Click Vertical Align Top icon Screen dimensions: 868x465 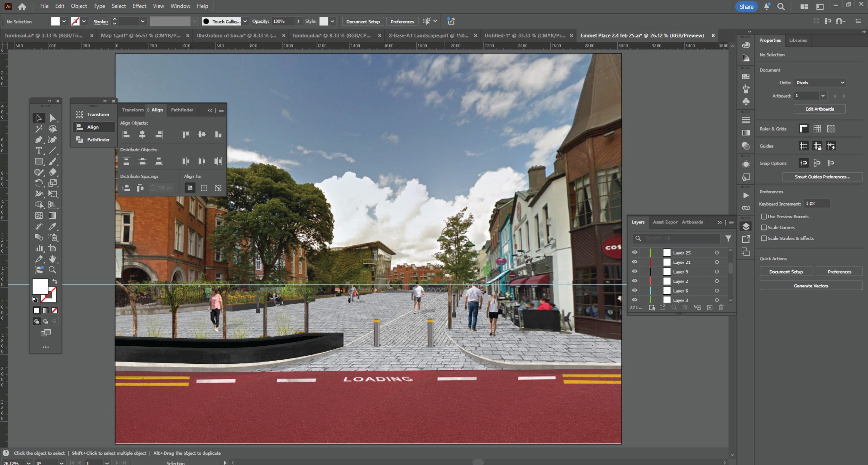point(185,135)
